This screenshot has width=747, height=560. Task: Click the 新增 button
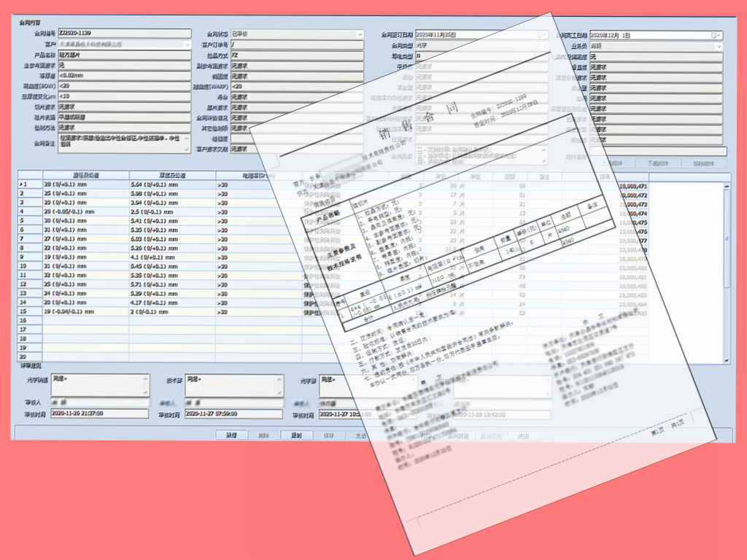[231, 435]
